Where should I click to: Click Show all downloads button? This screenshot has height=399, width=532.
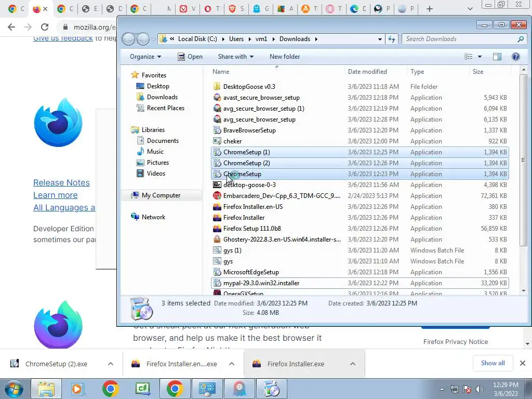coord(493,363)
